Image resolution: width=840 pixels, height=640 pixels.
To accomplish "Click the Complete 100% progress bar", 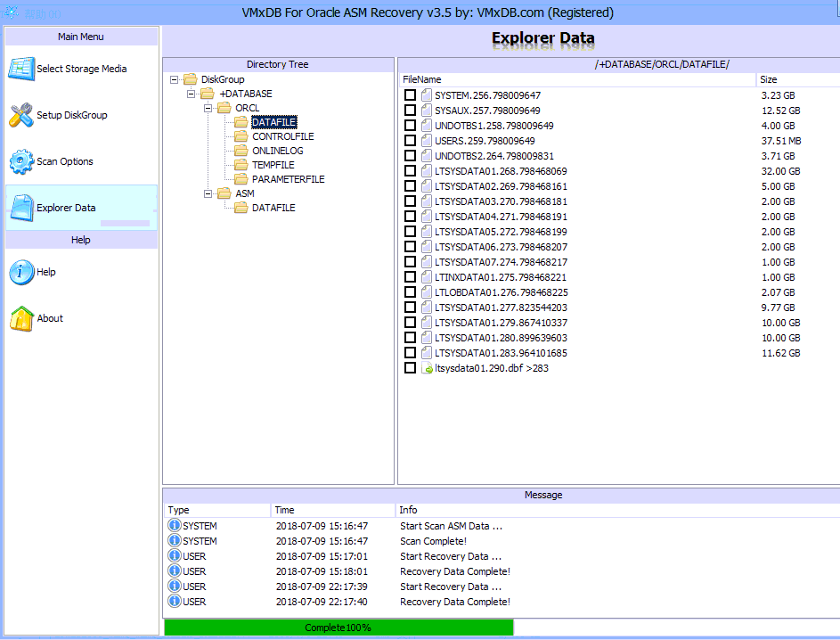I will 338,628.
